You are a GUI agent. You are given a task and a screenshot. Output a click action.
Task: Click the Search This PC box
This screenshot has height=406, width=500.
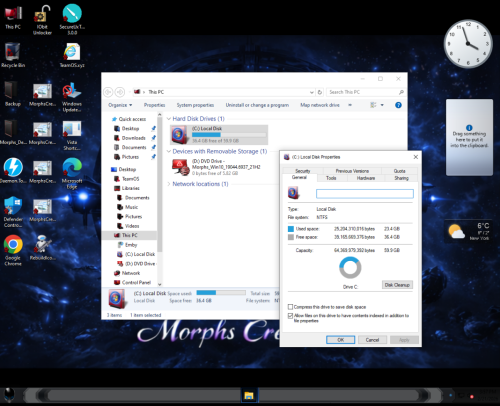365,92
